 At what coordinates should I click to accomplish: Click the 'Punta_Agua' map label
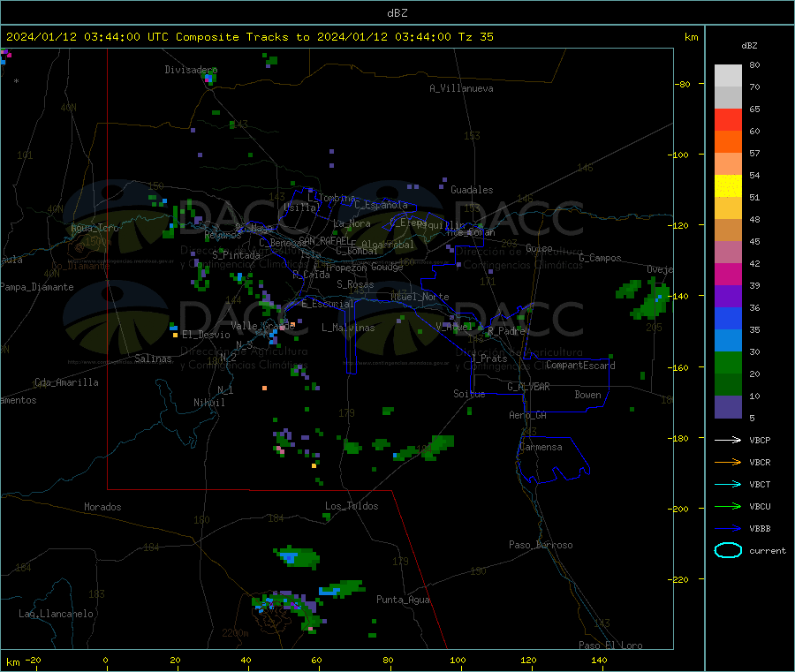point(403,600)
